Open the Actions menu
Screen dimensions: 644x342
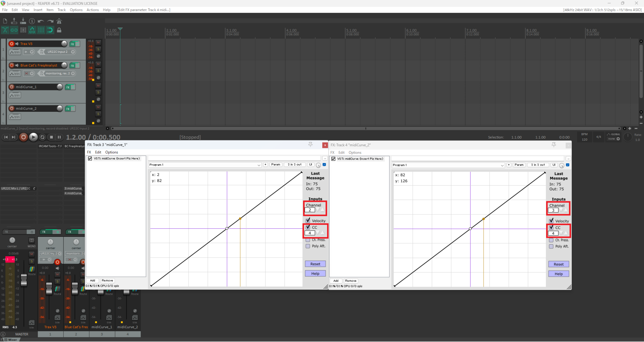pos(92,10)
